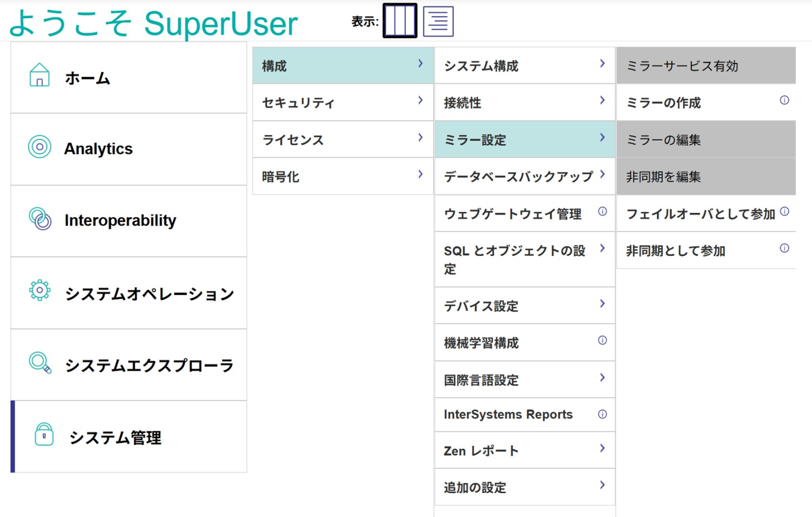Switch to column display view
The height and width of the screenshot is (517, 812).
point(400,21)
